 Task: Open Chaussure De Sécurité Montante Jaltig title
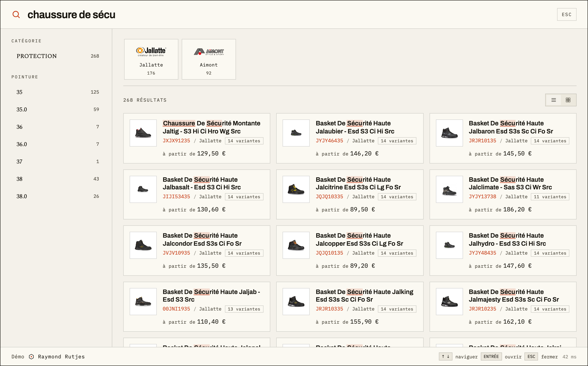(x=212, y=127)
